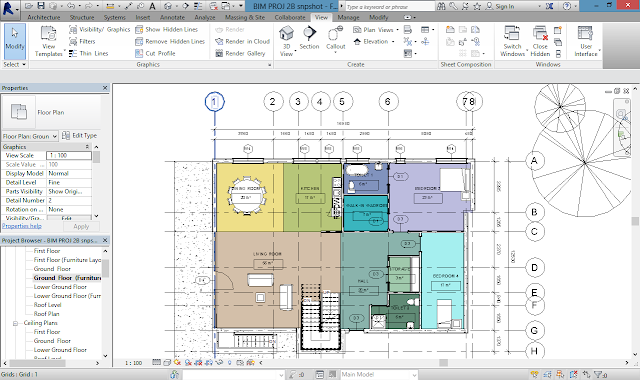Open the Sign In dropdown arrow
The width and height of the screenshot is (640, 380).
point(539,7)
